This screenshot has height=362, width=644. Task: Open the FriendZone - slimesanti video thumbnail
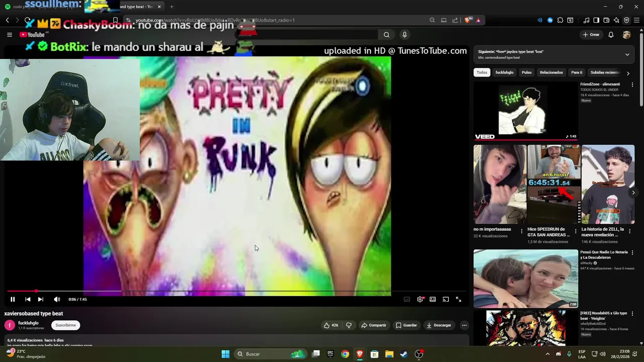[x=526, y=111]
